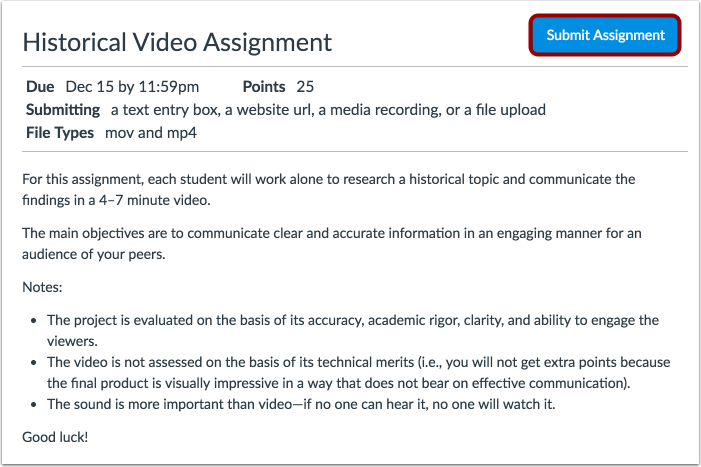The height and width of the screenshot is (467, 701).
Task: Click the File Types label
Action: (x=60, y=133)
